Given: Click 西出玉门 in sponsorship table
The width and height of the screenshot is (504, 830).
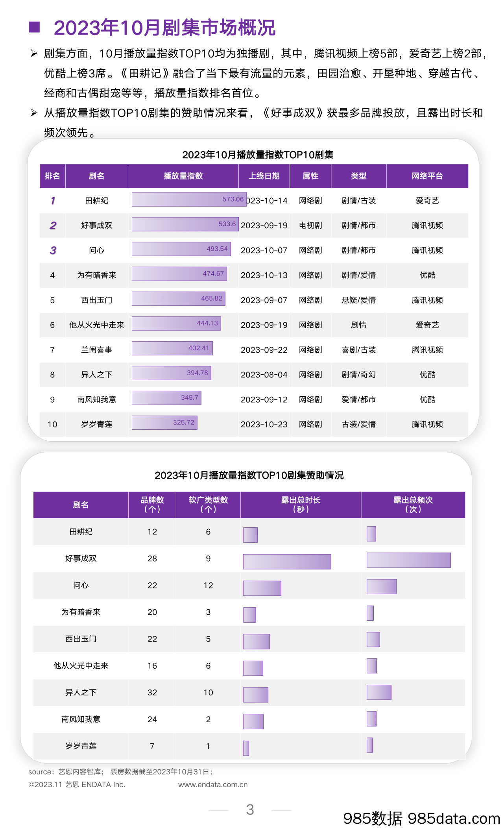Looking at the screenshot, I should click(81, 639).
